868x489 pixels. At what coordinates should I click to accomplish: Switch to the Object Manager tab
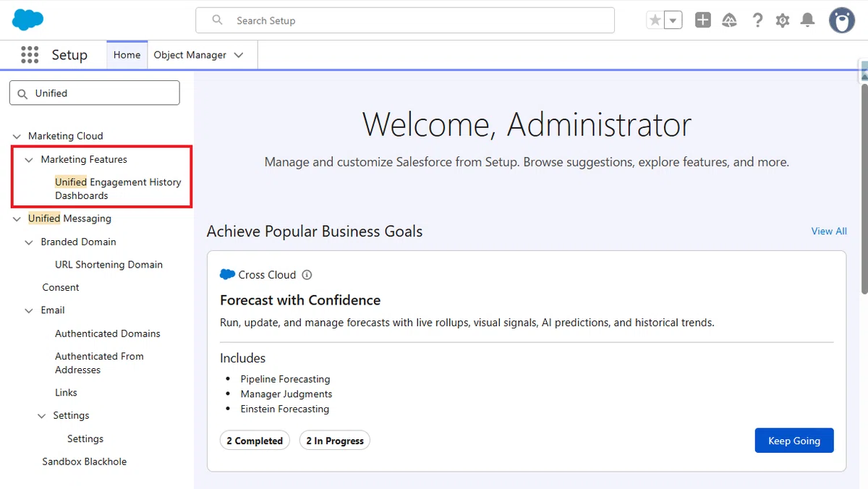pos(190,55)
